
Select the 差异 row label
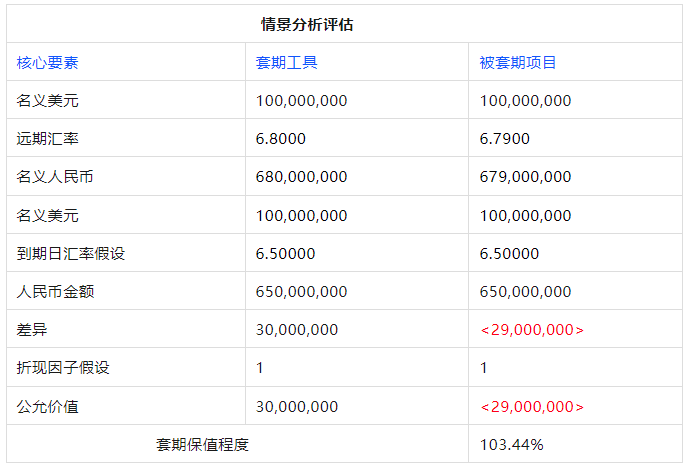[x=32, y=330]
